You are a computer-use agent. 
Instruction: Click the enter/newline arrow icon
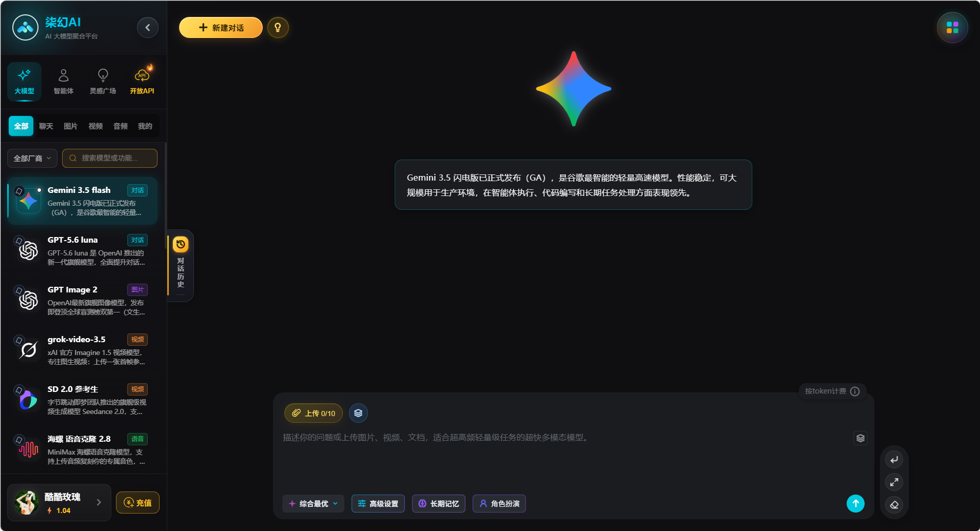pyautogui.click(x=894, y=460)
